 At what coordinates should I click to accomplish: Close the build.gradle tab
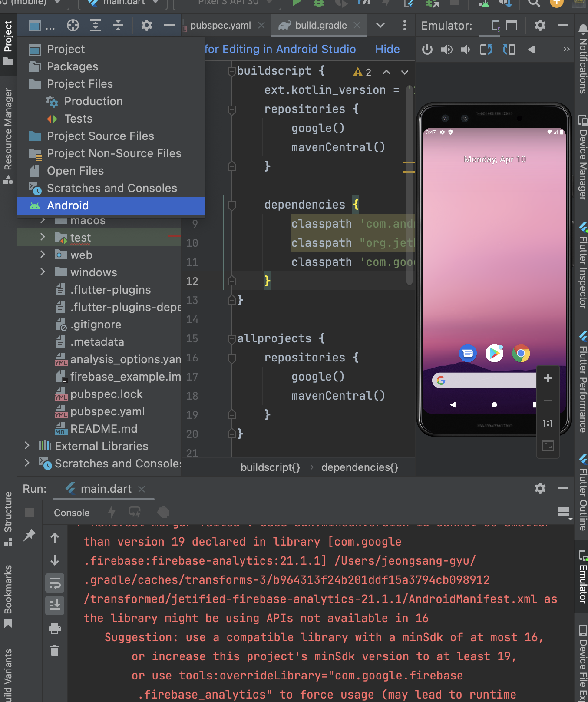(x=357, y=25)
